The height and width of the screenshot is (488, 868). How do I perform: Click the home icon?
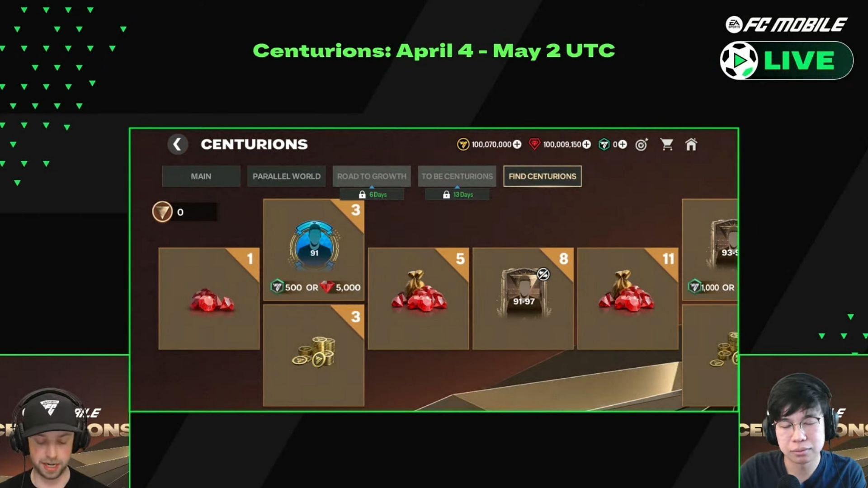[x=691, y=144]
